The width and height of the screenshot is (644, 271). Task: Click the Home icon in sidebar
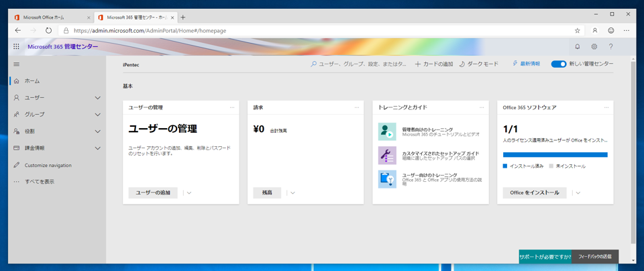pos(16,81)
